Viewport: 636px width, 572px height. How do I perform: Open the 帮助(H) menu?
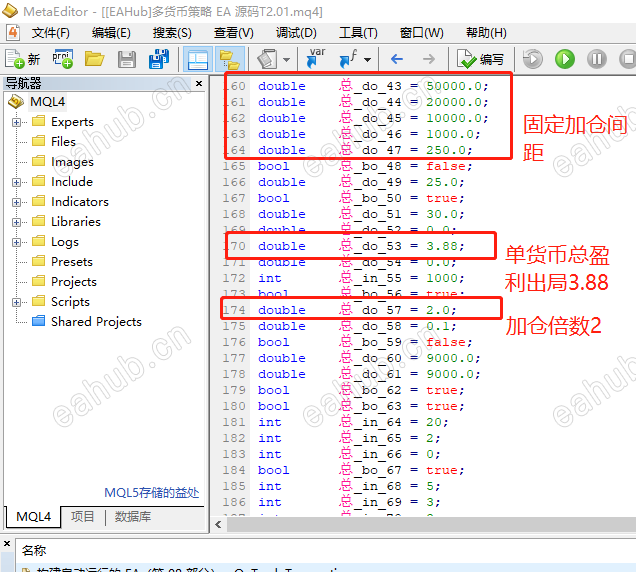486,33
